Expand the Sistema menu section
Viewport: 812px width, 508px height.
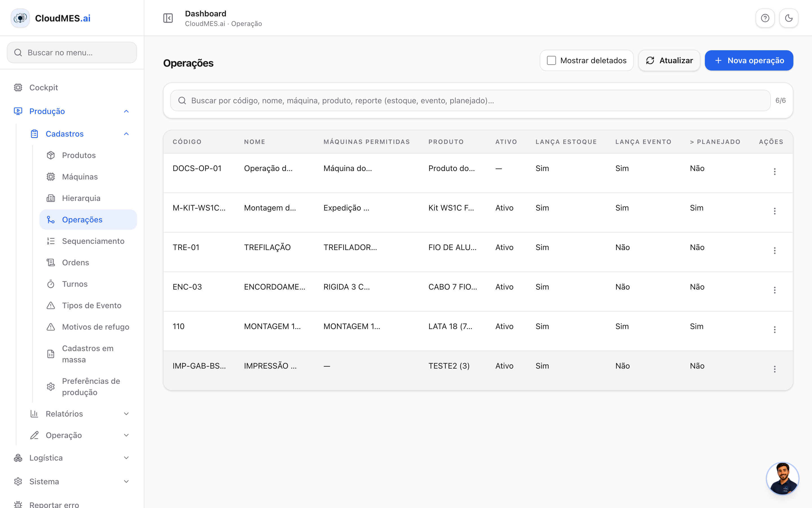(126, 482)
